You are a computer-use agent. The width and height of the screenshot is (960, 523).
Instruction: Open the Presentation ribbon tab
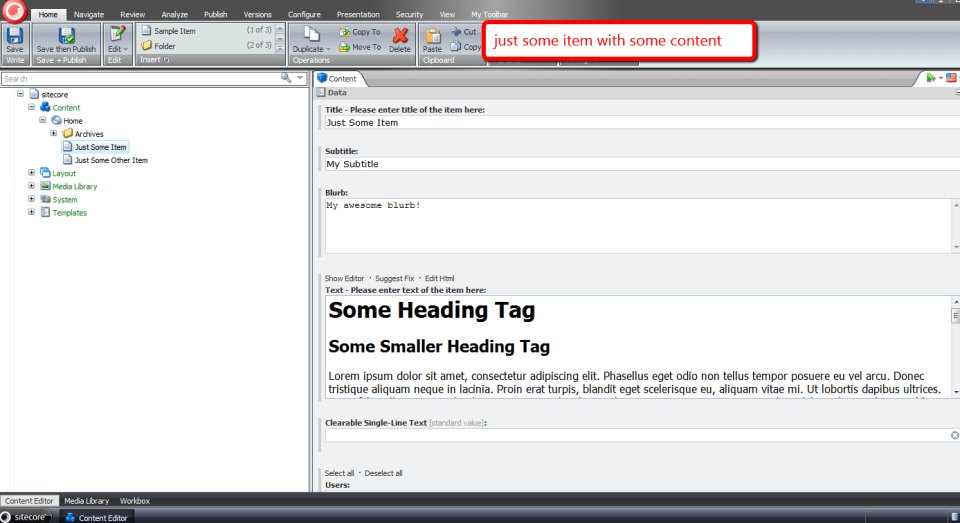coord(357,15)
